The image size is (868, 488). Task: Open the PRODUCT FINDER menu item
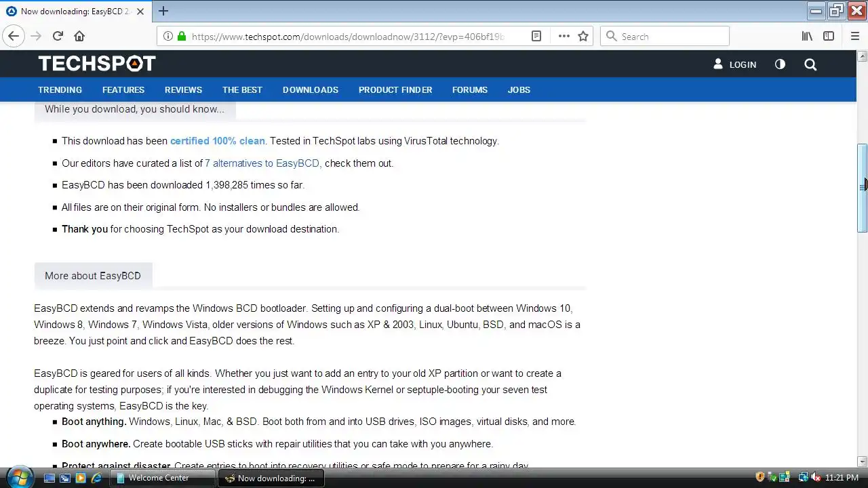coord(395,89)
